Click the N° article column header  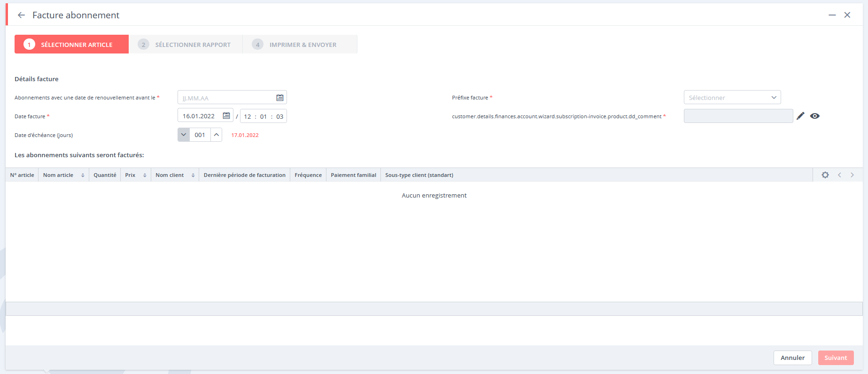22,175
